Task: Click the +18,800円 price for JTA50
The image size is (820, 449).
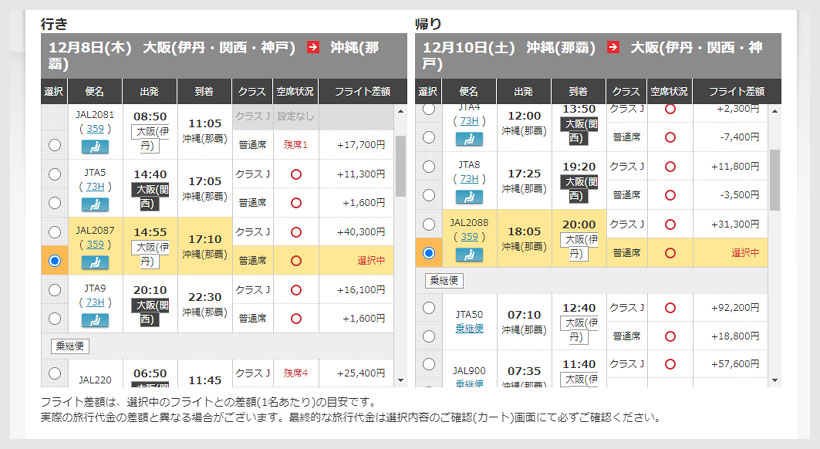Action: (x=735, y=336)
